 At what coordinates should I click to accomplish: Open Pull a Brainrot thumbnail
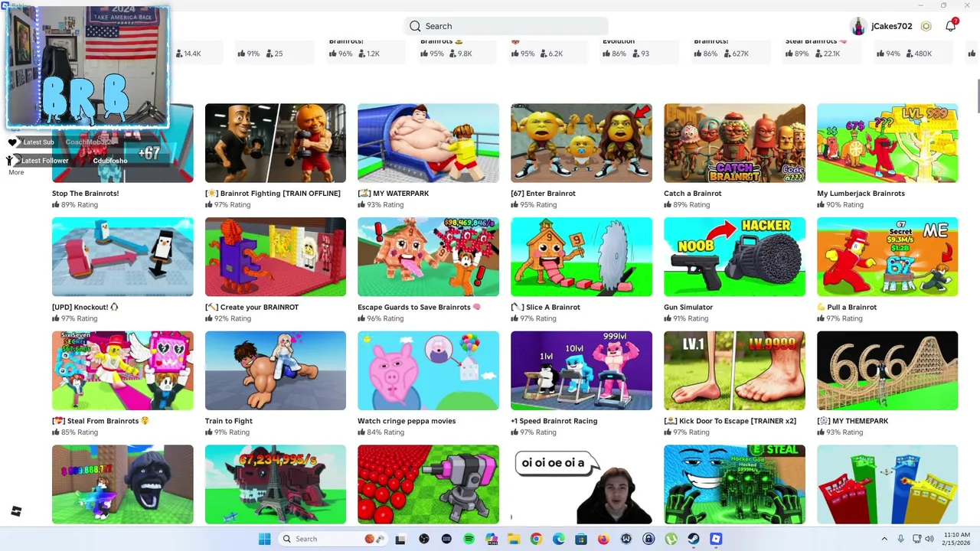[887, 257]
